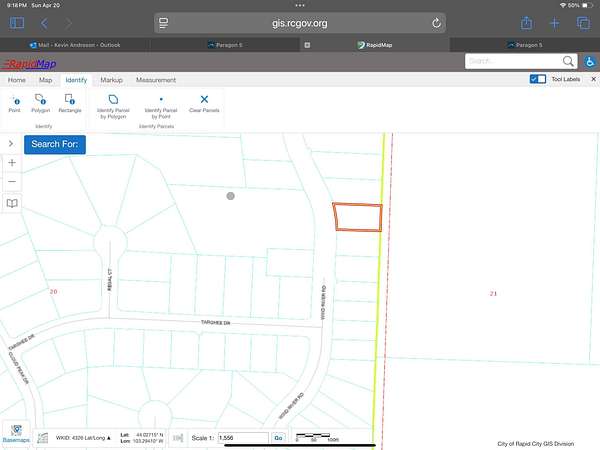This screenshot has height=450, width=600.
Task: Open the Measurement ribbon tab
Action: [156, 79]
